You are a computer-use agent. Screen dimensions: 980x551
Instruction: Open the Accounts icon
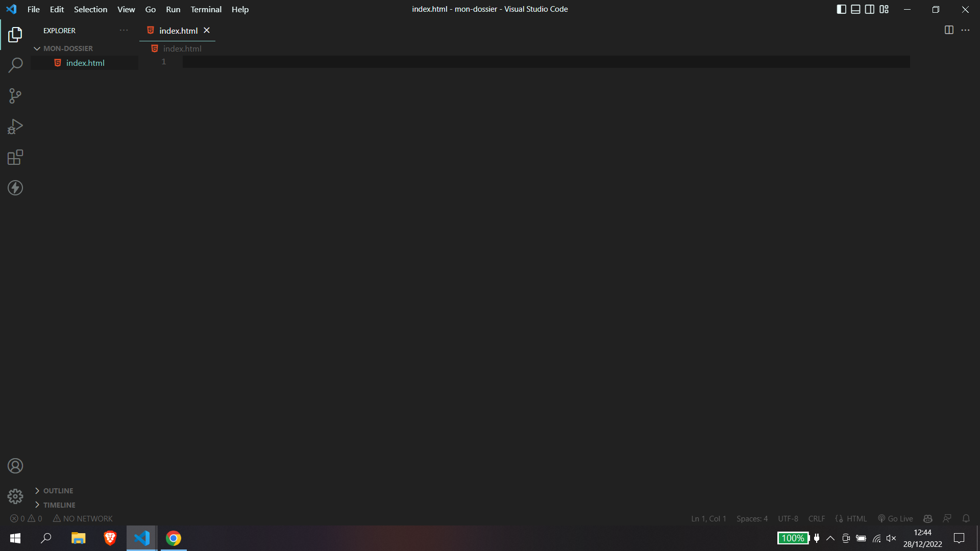[15, 466]
